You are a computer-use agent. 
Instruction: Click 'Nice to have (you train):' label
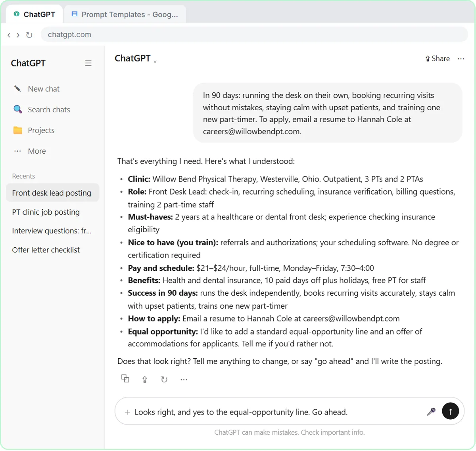(173, 243)
